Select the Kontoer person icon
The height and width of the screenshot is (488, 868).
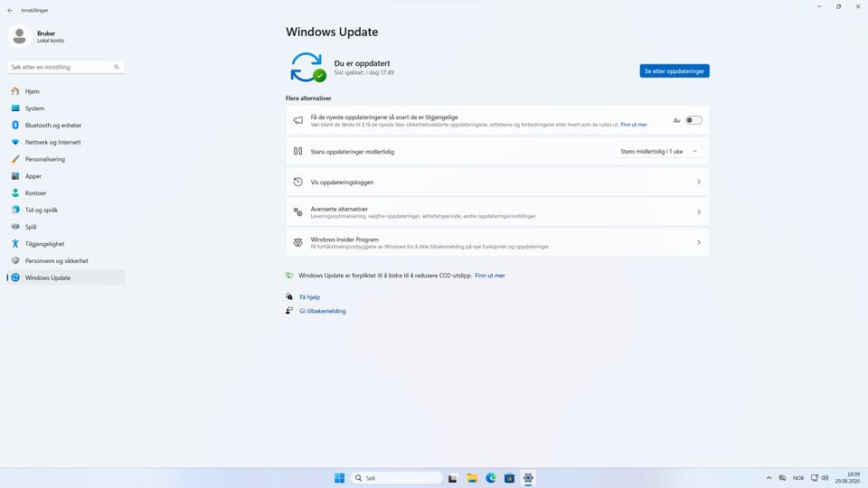15,193
